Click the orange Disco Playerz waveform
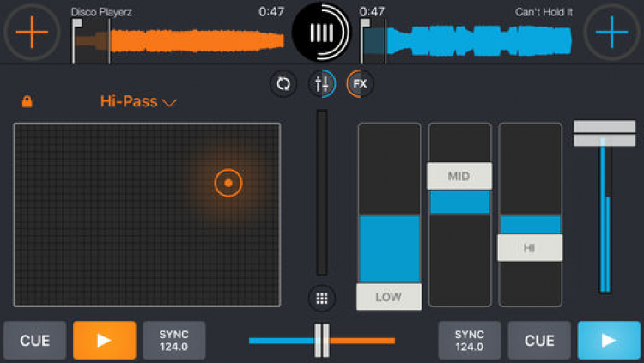 coord(179,41)
